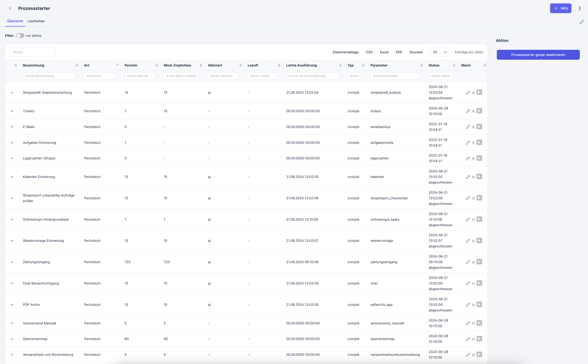
Task: Expand the Kalender Erinnerung row details
Action: pos(12,177)
